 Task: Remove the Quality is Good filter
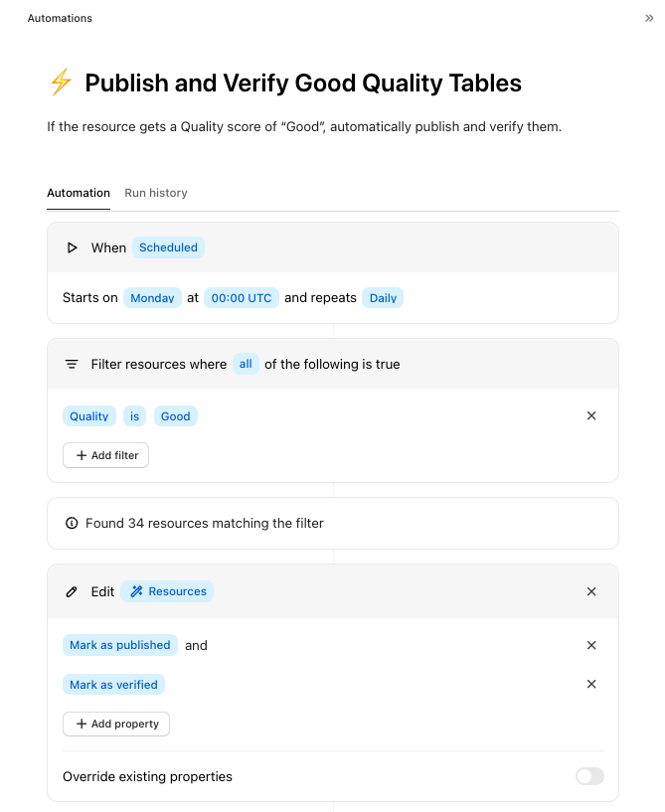591,416
